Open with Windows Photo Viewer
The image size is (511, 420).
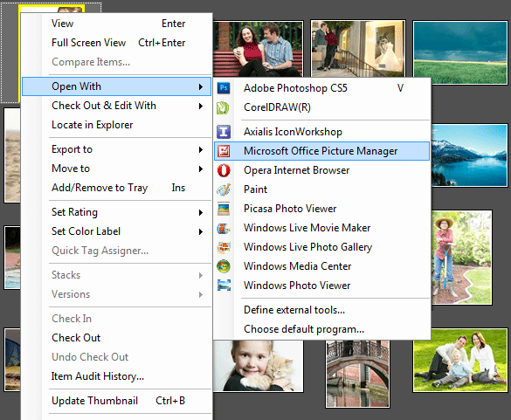[321, 286]
